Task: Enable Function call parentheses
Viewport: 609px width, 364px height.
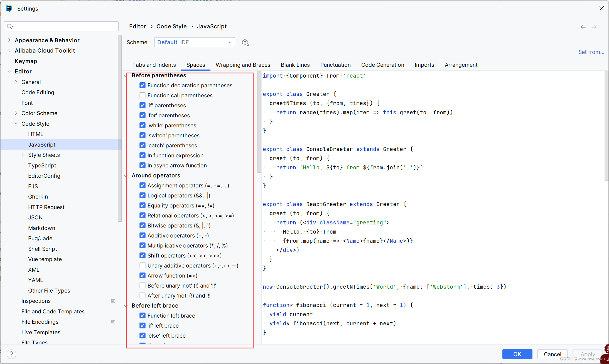Action: tap(143, 95)
